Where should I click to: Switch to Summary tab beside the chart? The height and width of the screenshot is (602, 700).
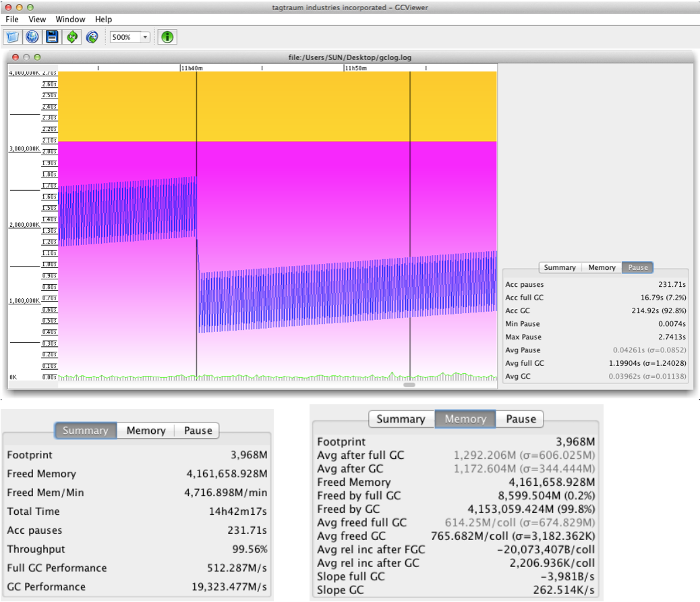click(x=560, y=267)
